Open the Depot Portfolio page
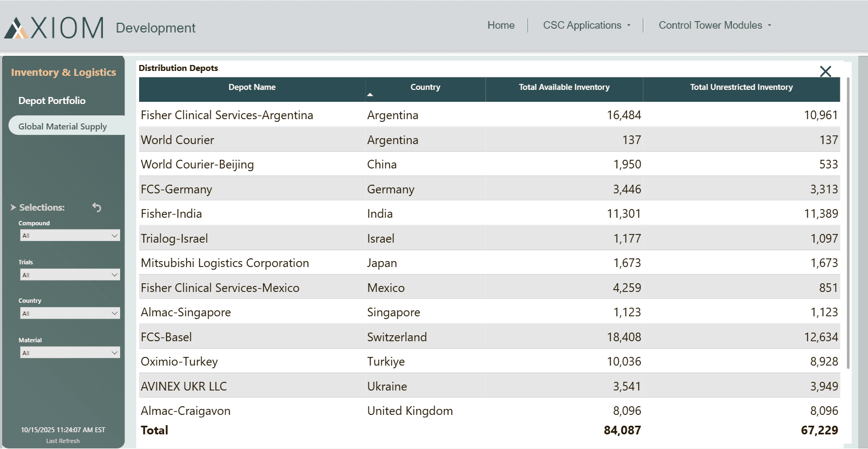This screenshot has width=868, height=449. 52,101
